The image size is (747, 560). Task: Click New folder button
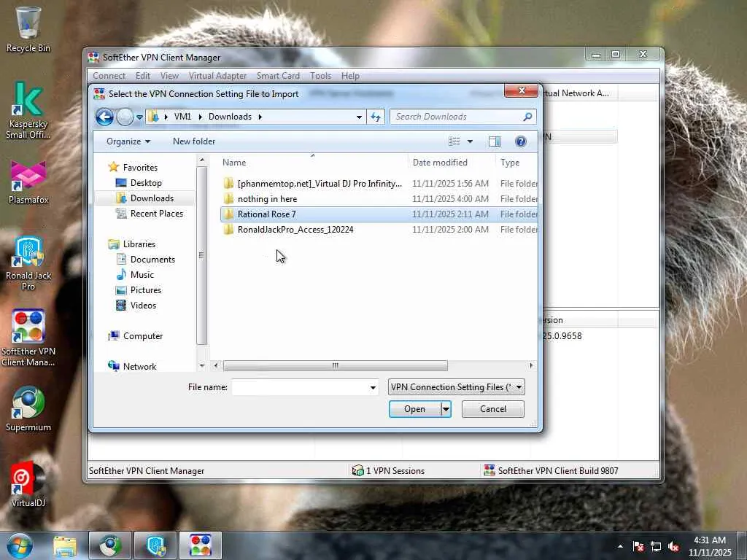tap(194, 141)
